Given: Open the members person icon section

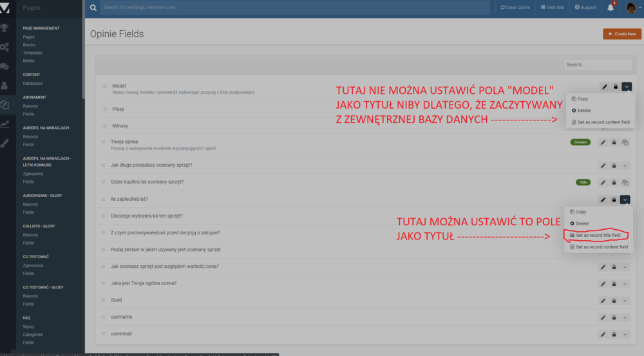Looking at the screenshot, I should 5,86.
